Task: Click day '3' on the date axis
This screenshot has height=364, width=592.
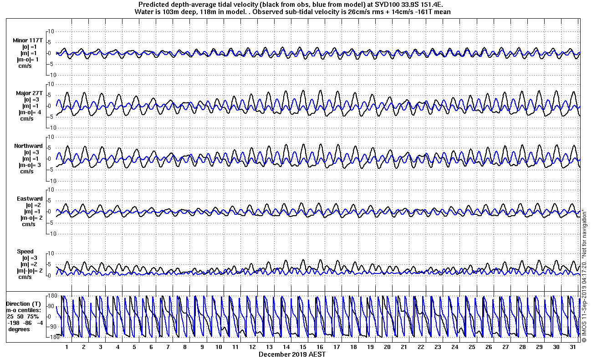Action: click(x=101, y=347)
